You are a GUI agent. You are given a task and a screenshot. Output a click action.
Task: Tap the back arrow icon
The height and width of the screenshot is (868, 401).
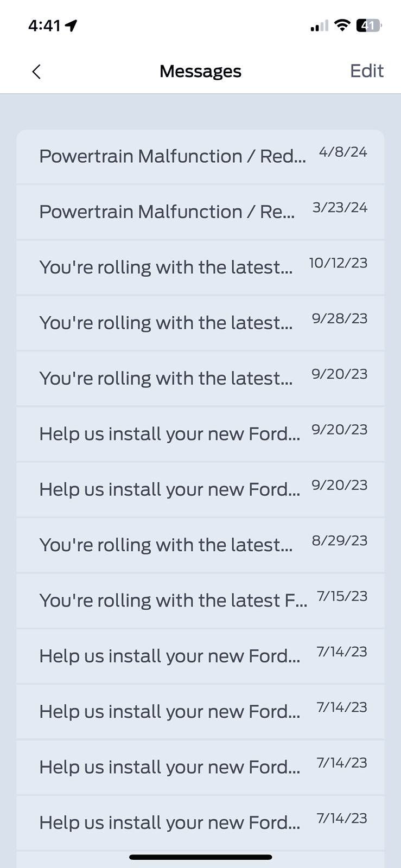36,72
